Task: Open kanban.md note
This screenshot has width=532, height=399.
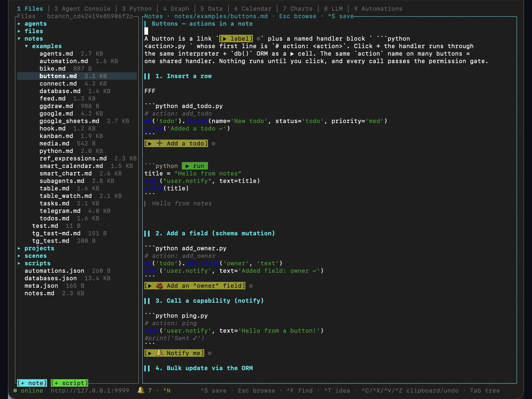Action: [56, 136]
